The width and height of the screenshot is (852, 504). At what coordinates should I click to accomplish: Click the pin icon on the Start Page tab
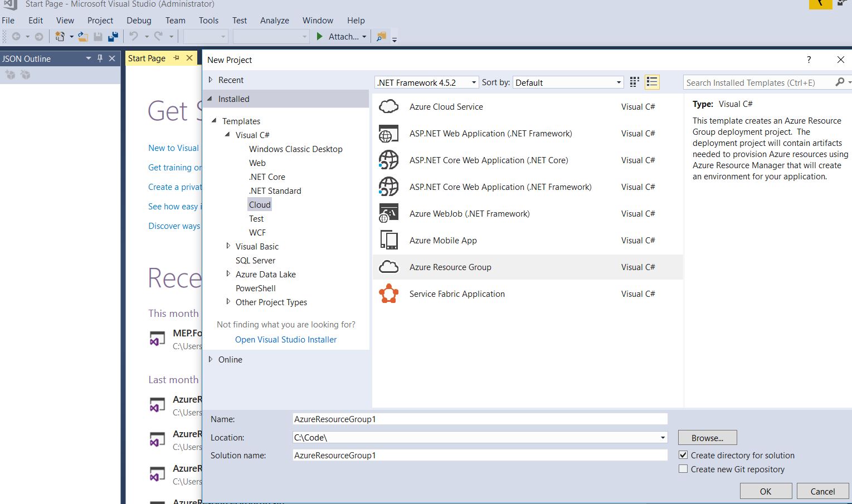[177, 58]
